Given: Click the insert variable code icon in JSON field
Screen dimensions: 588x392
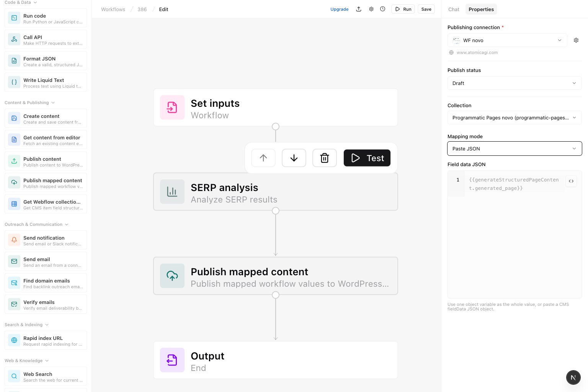Looking at the screenshot, I should (571, 181).
